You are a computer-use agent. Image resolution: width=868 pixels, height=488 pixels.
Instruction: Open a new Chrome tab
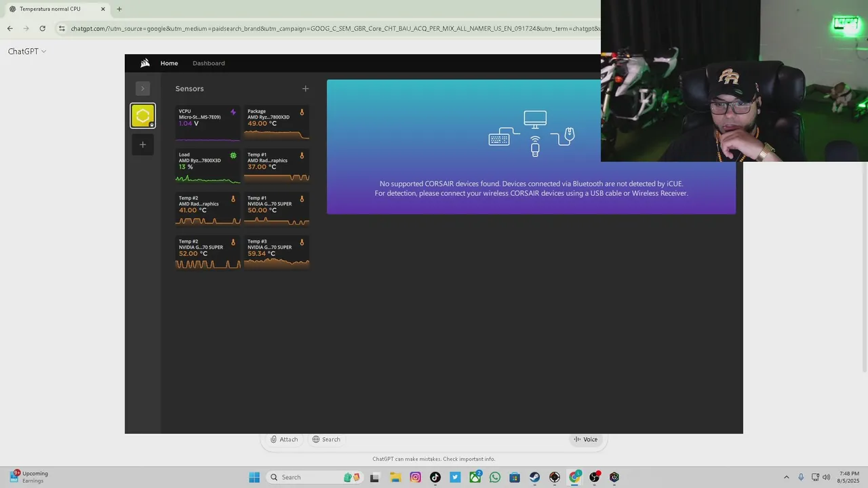click(x=119, y=9)
